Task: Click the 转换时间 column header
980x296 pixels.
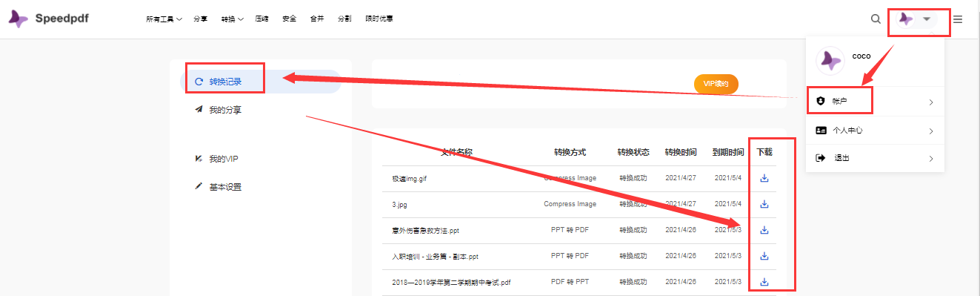Action: pos(681,152)
